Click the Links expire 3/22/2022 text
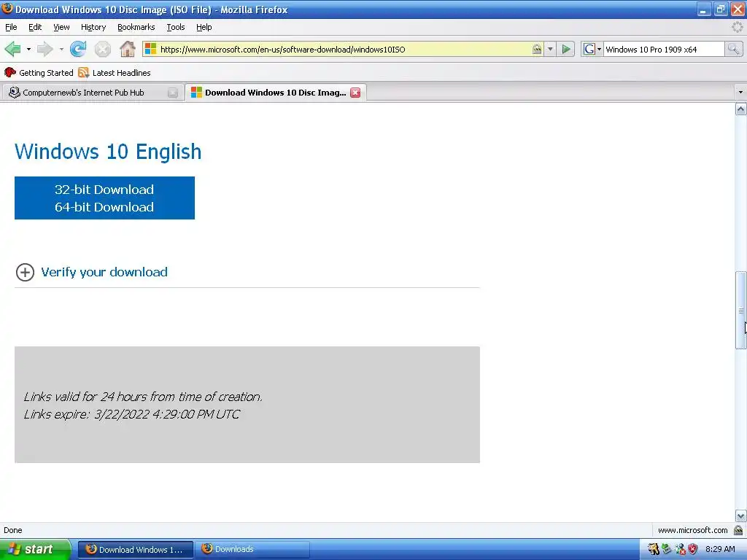Image resolution: width=747 pixels, height=560 pixels. 131,414
